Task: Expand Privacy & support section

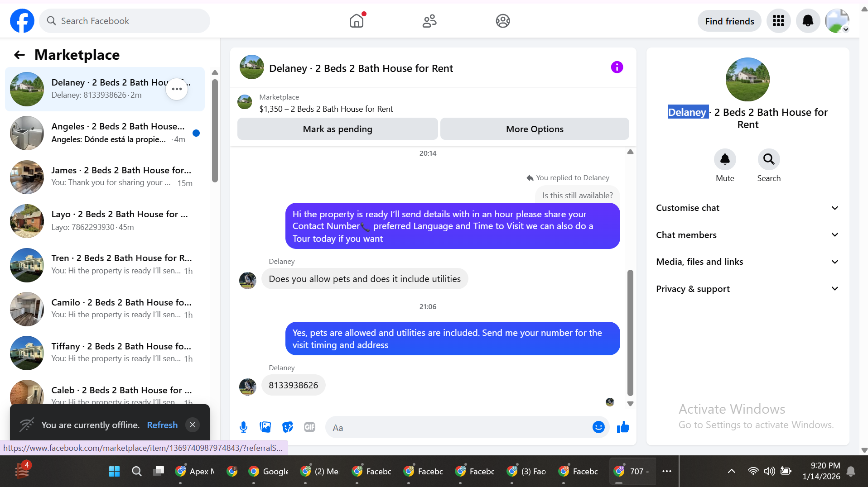Action: click(747, 289)
